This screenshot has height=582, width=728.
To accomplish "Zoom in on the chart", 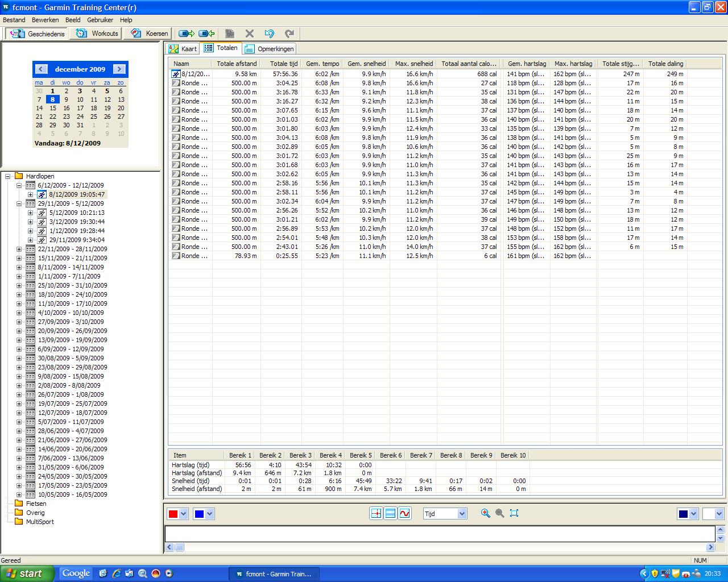I will pyautogui.click(x=485, y=513).
